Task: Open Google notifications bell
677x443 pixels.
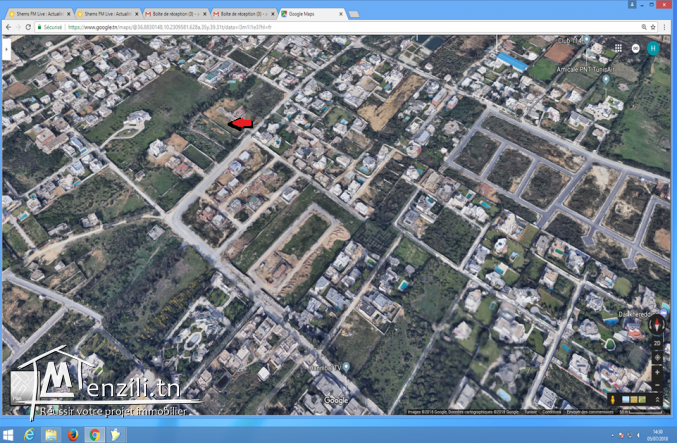Action: tap(635, 48)
